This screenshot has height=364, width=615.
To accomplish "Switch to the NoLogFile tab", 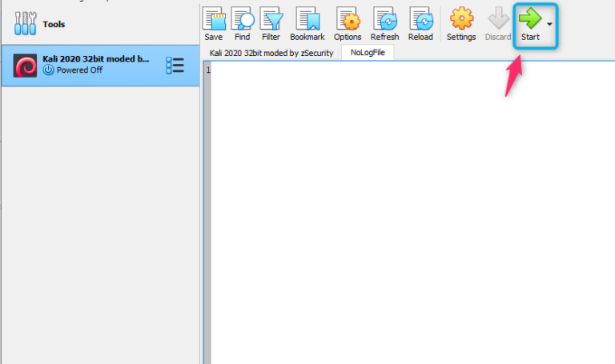I will pos(368,53).
